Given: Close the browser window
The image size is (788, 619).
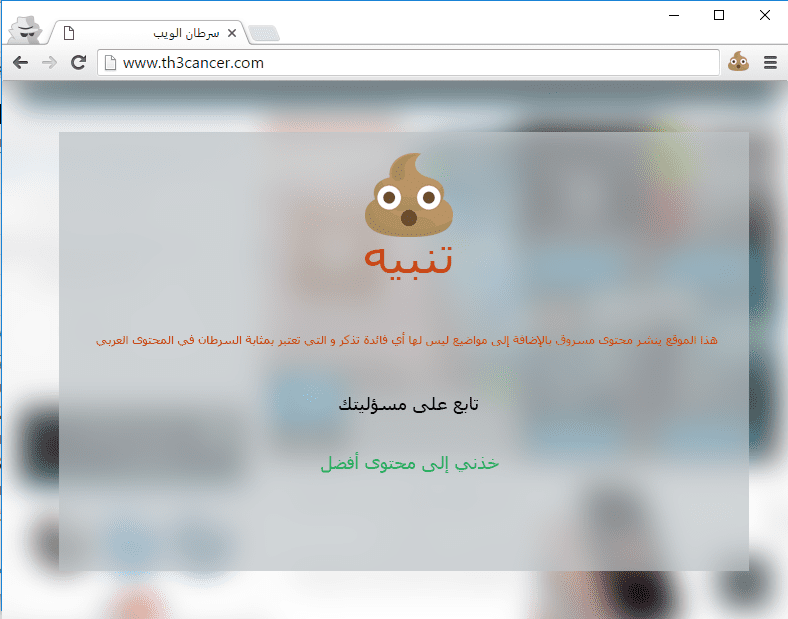Looking at the screenshot, I should click(765, 16).
